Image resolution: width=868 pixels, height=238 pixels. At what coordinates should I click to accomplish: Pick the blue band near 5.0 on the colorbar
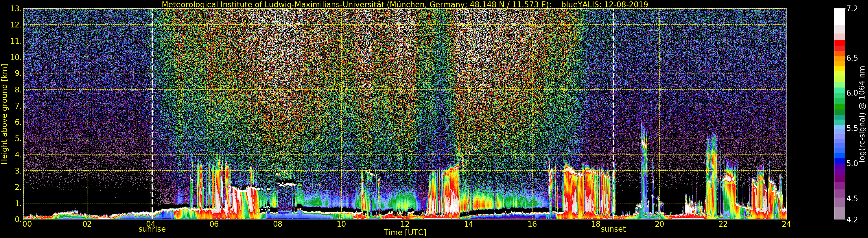839,161
